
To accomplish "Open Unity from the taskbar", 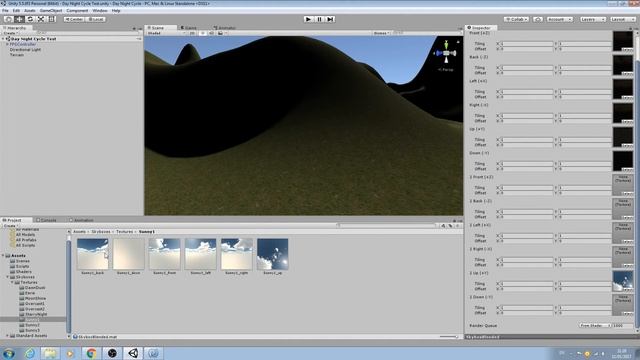I will 133,353.
